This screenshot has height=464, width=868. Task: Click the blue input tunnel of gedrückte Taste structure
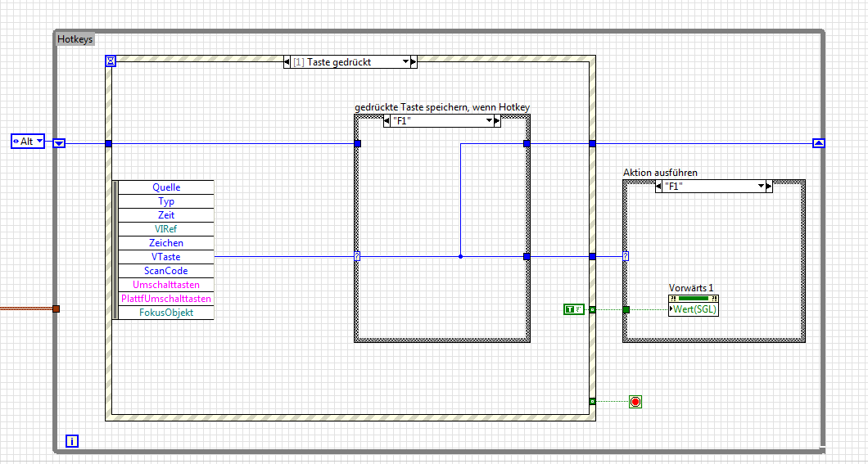click(x=358, y=143)
